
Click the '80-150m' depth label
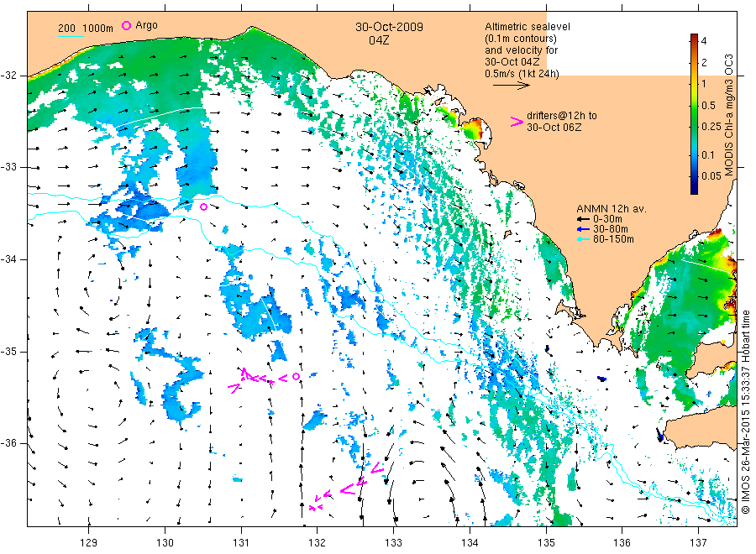613,239
